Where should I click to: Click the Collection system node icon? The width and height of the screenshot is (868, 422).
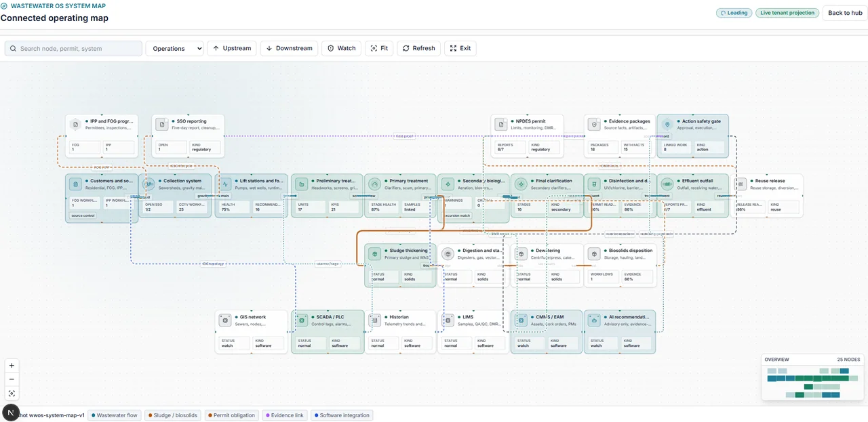coord(149,184)
